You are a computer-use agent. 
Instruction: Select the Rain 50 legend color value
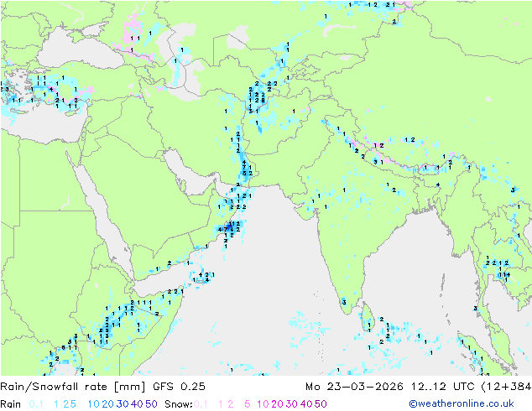151,404
